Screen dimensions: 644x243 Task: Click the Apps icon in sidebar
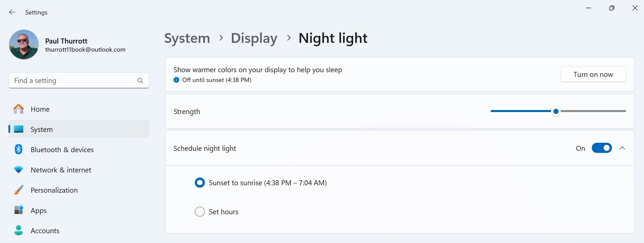coord(19,210)
